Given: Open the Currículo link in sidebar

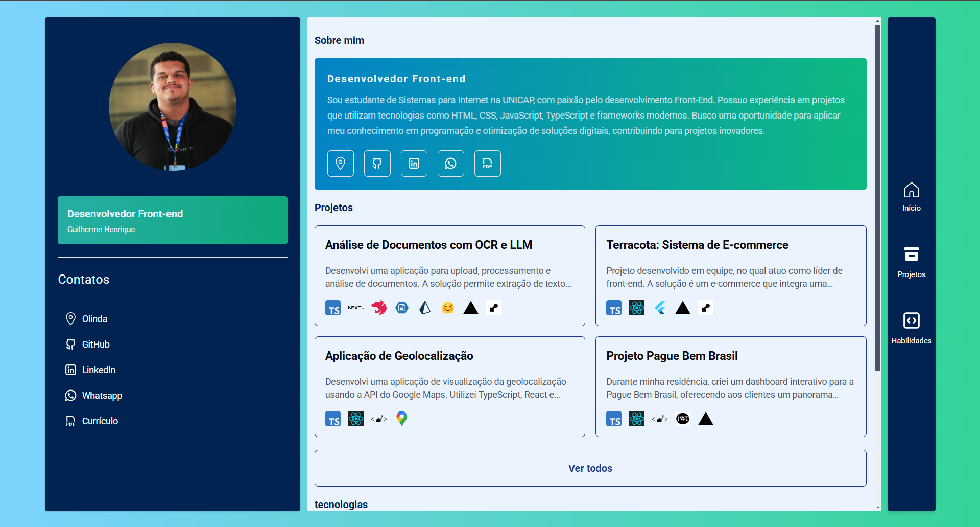Looking at the screenshot, I should [100, 421].
